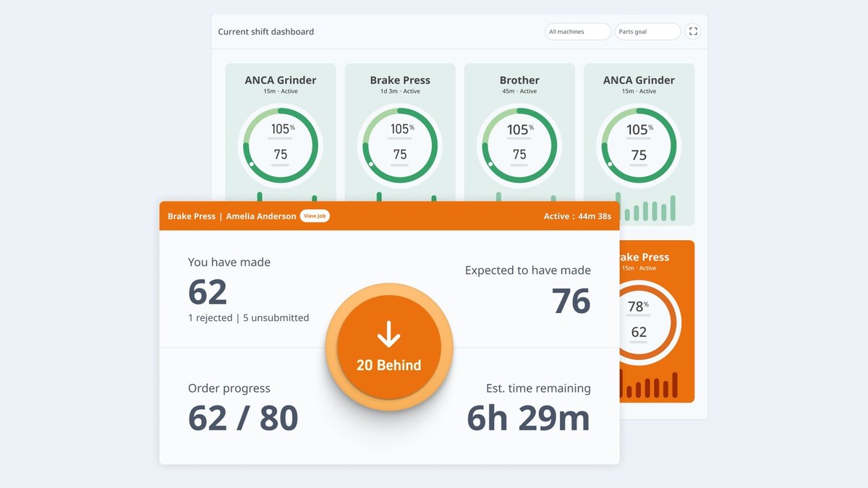The height and width of the screenshot is (488, 868).
Task: Click the 1d 3m Brake Press progress gauge
Action: [x=400, y=145]
